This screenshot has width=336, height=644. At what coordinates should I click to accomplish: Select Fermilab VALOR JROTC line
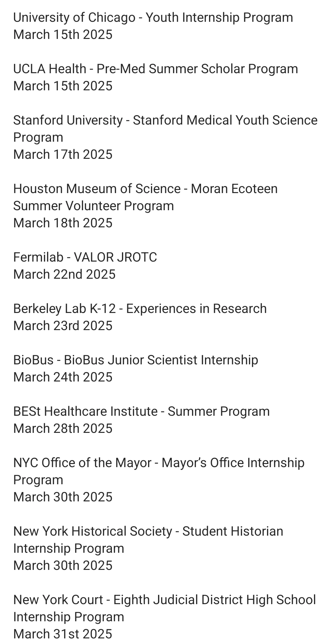click(x=85, y=257)
